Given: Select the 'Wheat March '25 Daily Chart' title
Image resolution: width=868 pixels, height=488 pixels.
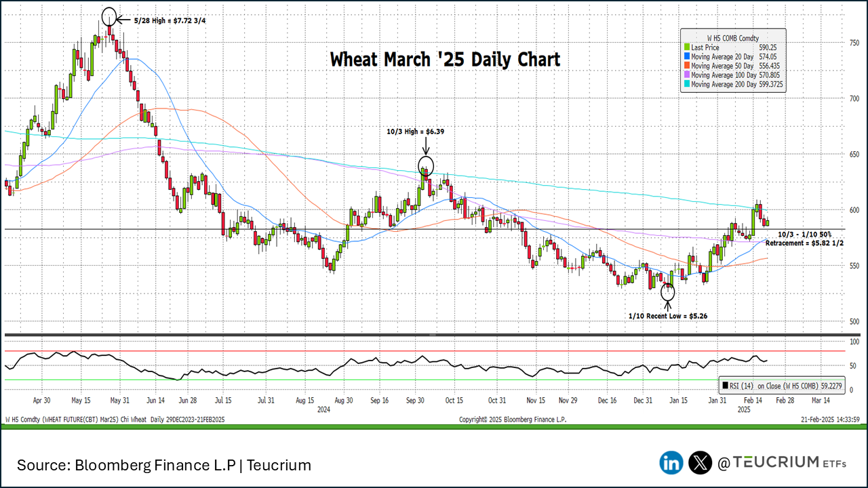Looking at the screenshot, I should point(446,59).
